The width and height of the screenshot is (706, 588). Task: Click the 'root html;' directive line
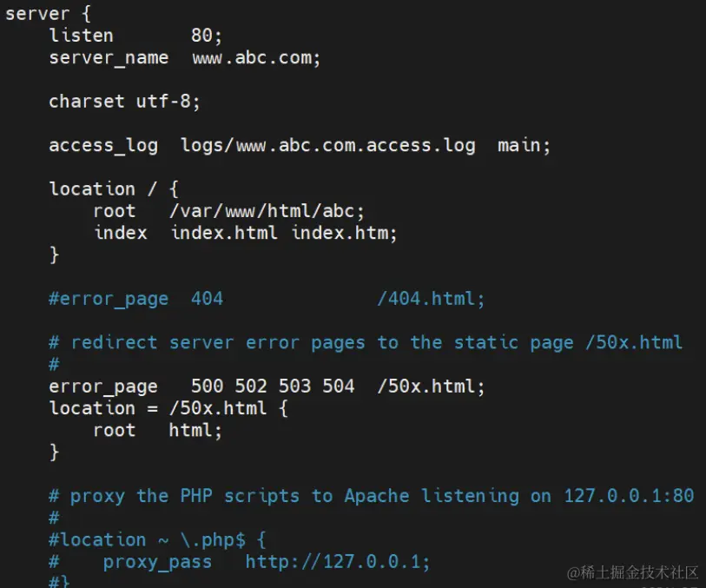click(x=157, y=430)
